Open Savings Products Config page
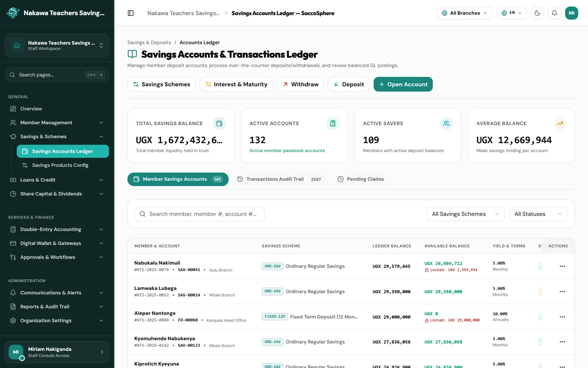Image resolution: width=588 pixels, height=368 pixels. click(63, 165)
